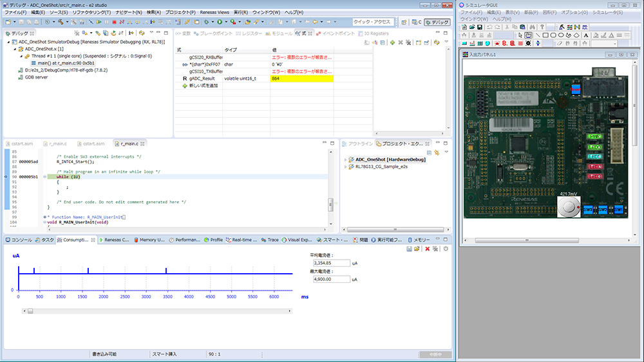Click the green Run launch icon

pos(220,22)
